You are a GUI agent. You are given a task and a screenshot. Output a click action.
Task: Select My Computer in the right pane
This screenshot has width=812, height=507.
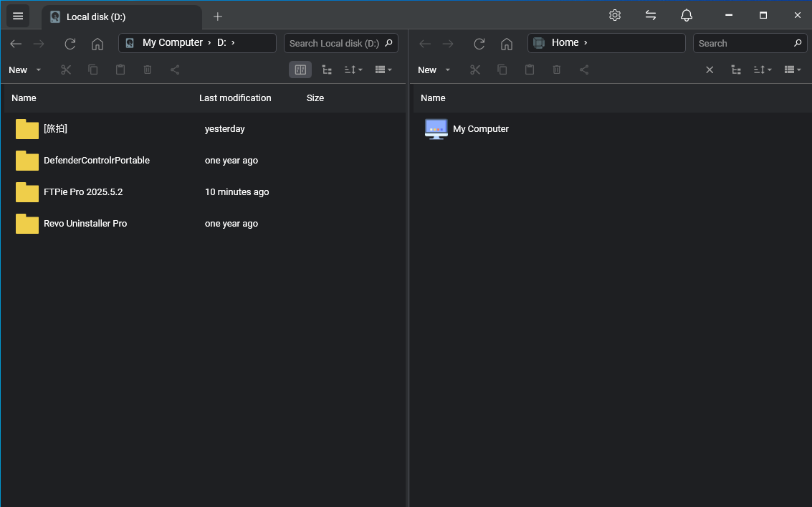click(x=480, y=129)
